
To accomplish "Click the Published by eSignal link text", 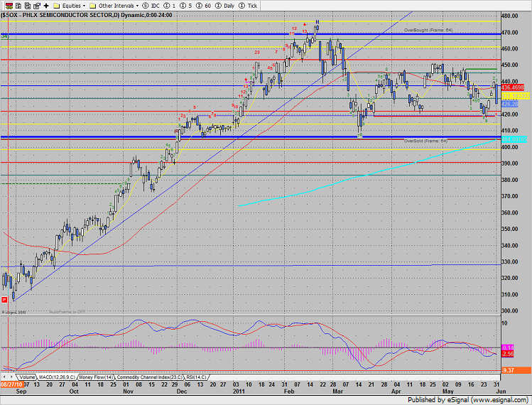I will 467,400.
